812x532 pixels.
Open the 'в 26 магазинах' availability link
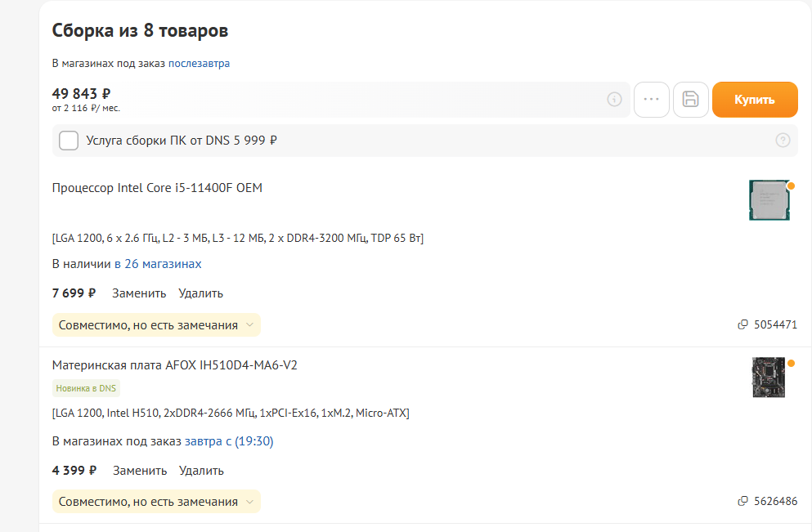[x=158, y=264]
